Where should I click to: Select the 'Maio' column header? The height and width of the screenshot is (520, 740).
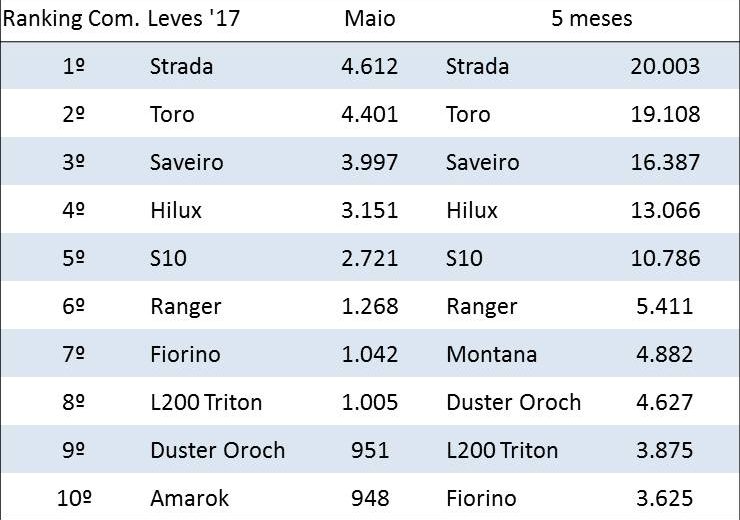(x=369, y=19)
